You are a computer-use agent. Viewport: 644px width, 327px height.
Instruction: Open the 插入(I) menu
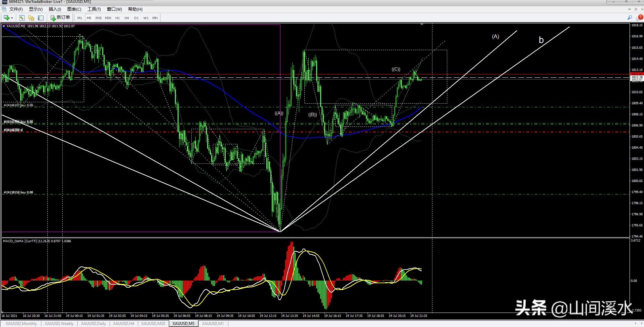pyautogui.click(x=55, y=9)
